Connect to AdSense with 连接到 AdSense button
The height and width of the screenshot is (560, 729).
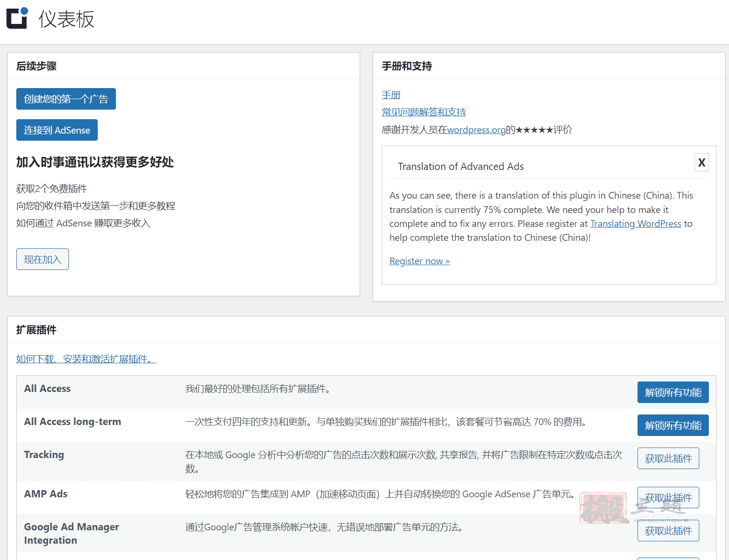(x=57, y=130)
